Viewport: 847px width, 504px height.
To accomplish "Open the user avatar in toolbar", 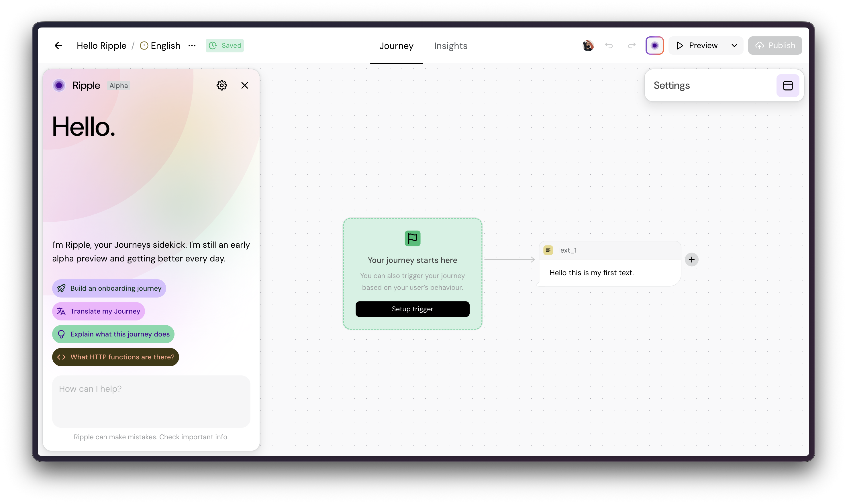I will (588, 46).
